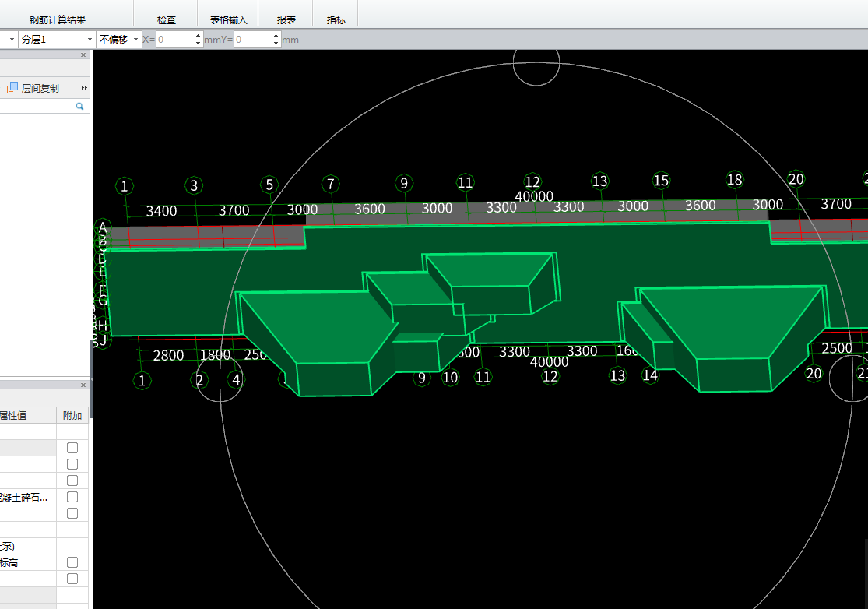Image resolution: width=868 pixels, height=609 pixels.
Task: Click axis bubble 2 on the drawing
Action: [199, 380]
